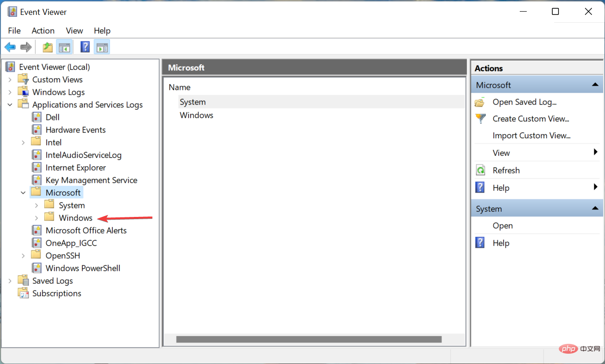The width and height of the screenshot is (605, 364).
Task: Select Applications and Services Logs label
Action: coord(87,105)
